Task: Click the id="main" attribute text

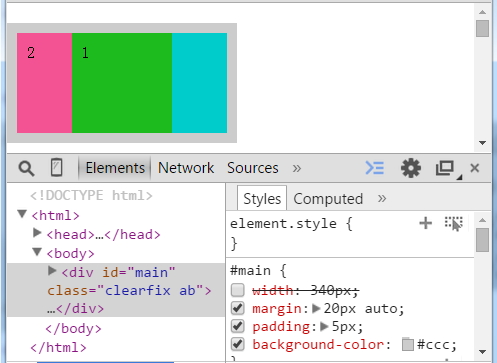Action: (x=139, y=273)
